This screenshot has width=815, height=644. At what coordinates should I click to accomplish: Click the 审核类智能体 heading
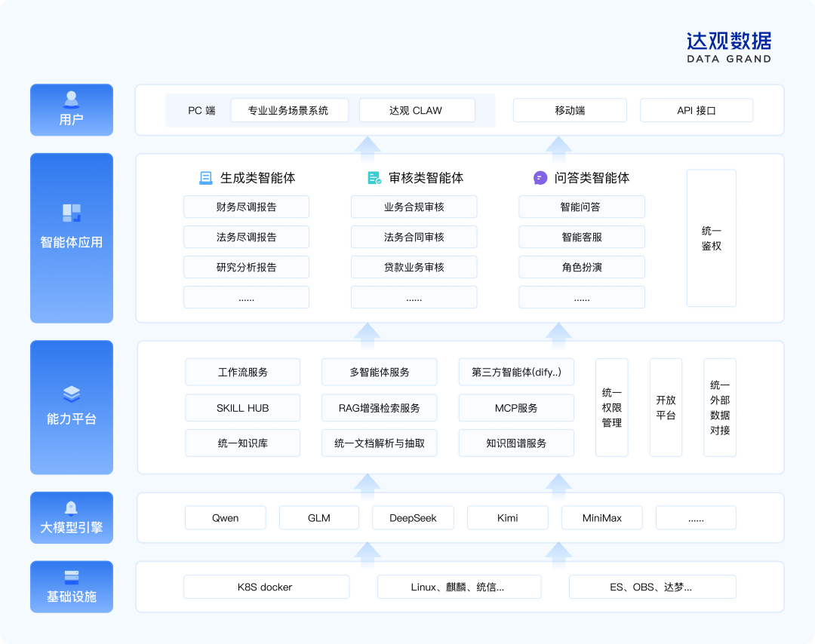point(426,178)
